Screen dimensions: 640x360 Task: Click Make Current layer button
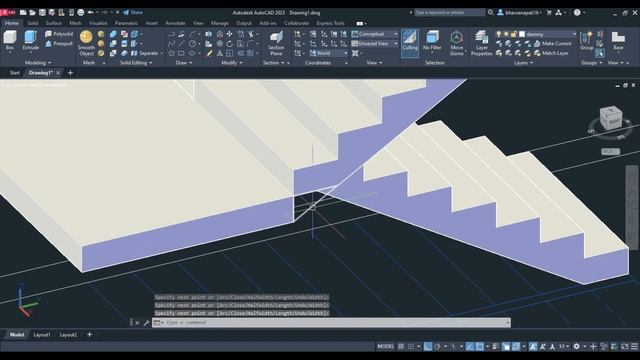coord(553,43)
